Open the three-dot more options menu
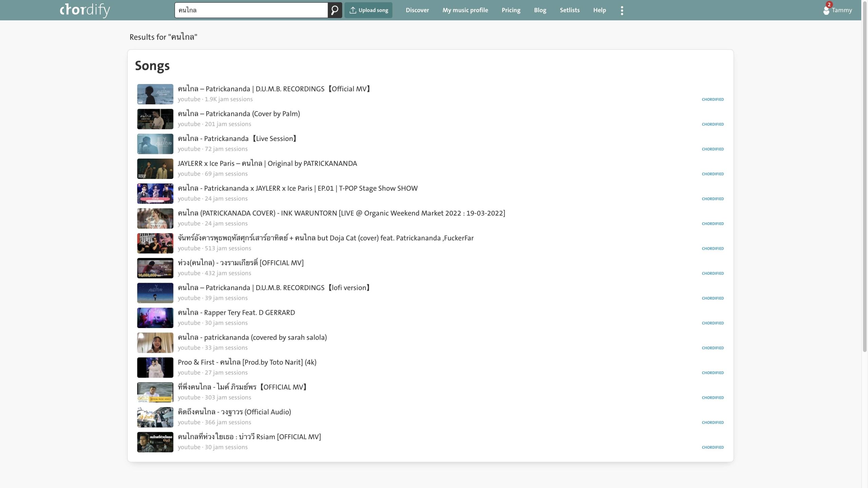The image size is (868, 488). pyautogui.click(x=622, y=10)
